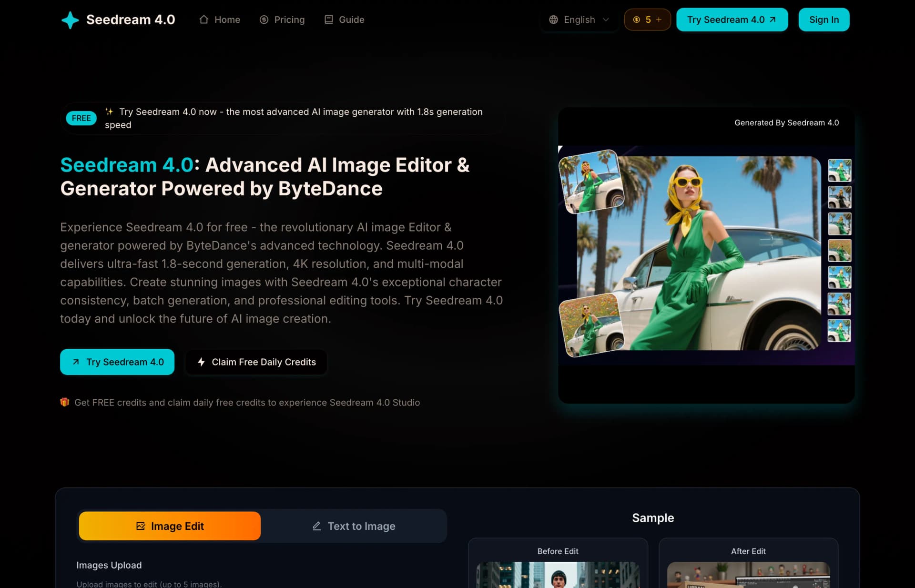
Task: Click Claim Free Daily Credits
Action: (256, 362)
